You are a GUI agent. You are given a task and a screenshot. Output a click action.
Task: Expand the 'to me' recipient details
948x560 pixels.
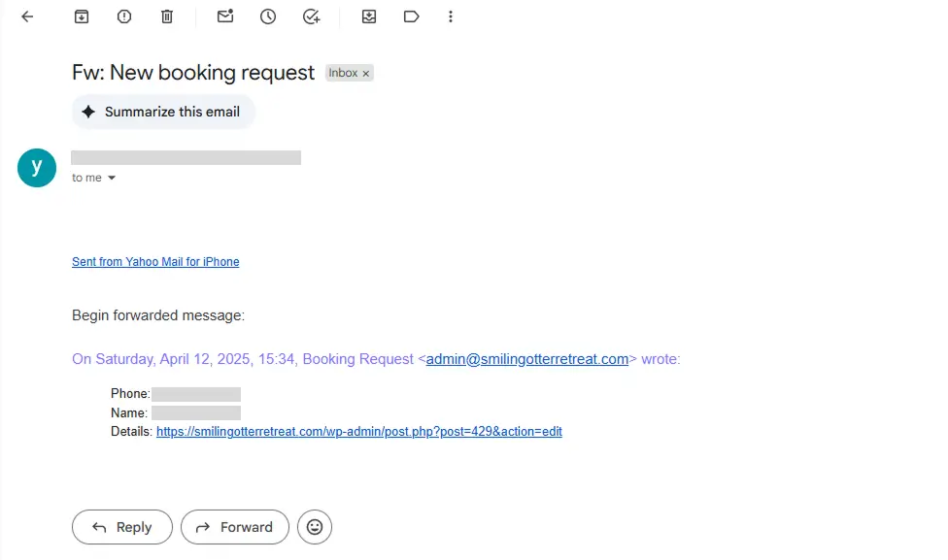112,178
